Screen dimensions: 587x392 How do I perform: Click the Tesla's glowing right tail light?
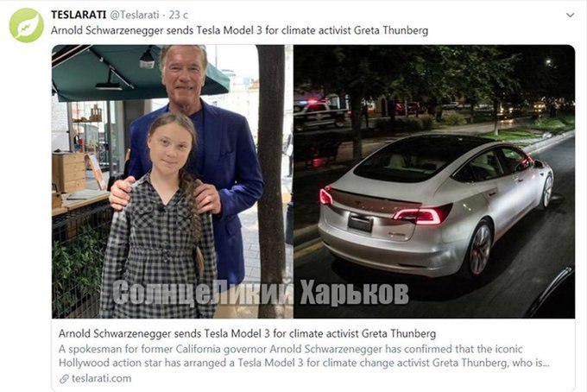tap(422, 215)
